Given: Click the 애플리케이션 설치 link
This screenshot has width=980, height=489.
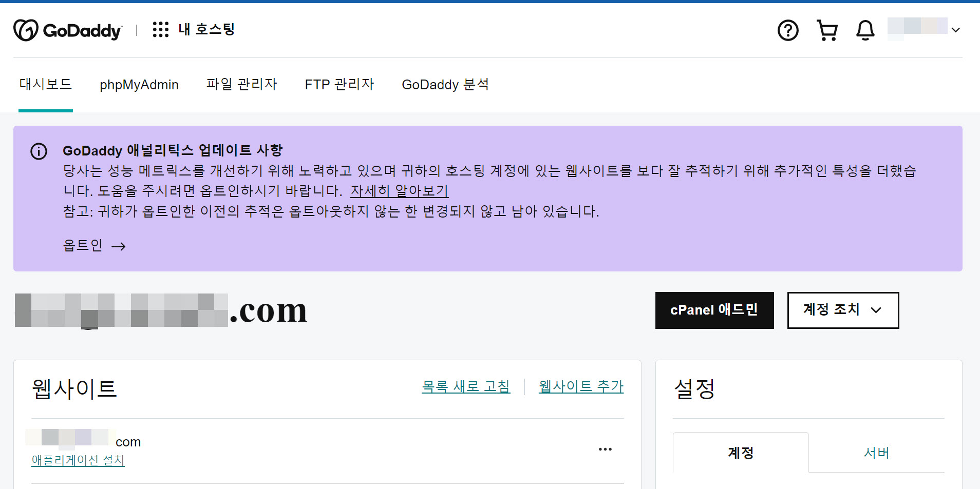Looking at the screenshot, I should [x=77, y=461].
